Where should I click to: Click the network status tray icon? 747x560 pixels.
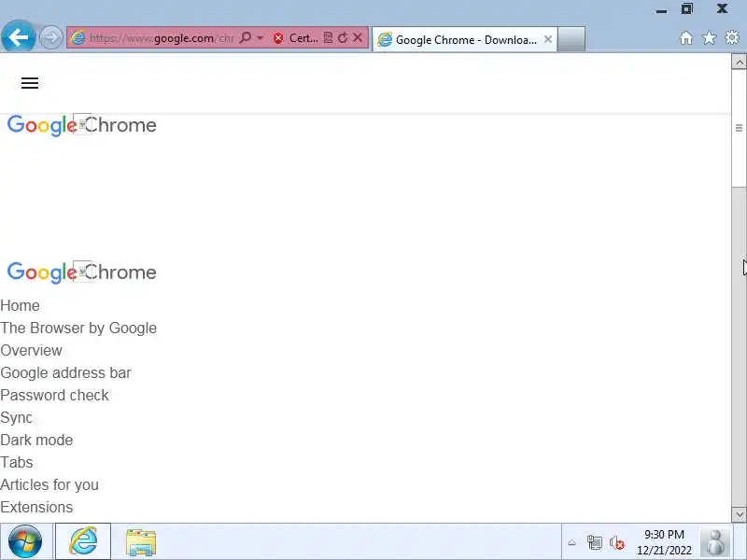594,542
